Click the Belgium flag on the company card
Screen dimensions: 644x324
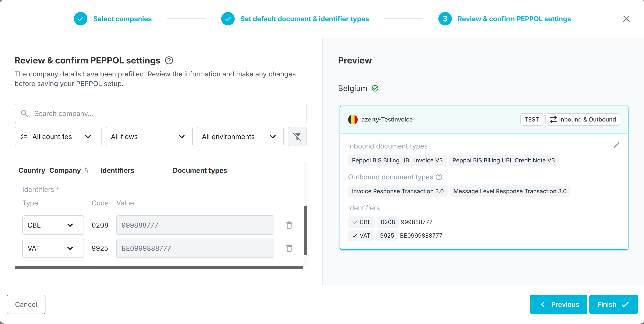click(x=353, y=119)
